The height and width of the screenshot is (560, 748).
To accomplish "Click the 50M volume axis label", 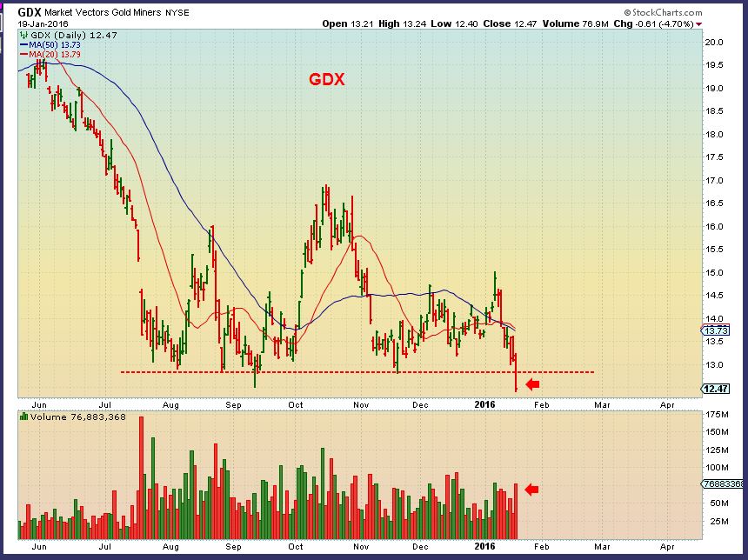I will [719, 503].
